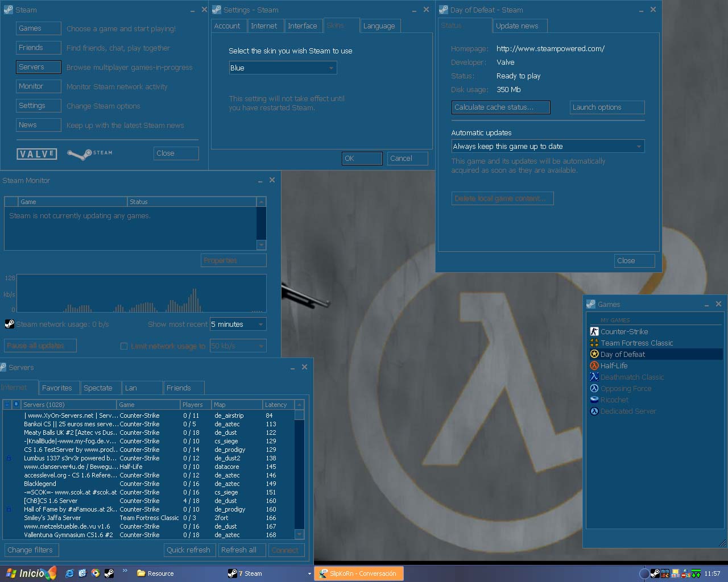Image resolution: width=728 pixels, height=582 pixels.
Task: Switch to Friends tab in Servers window
Action: (184, 388)
